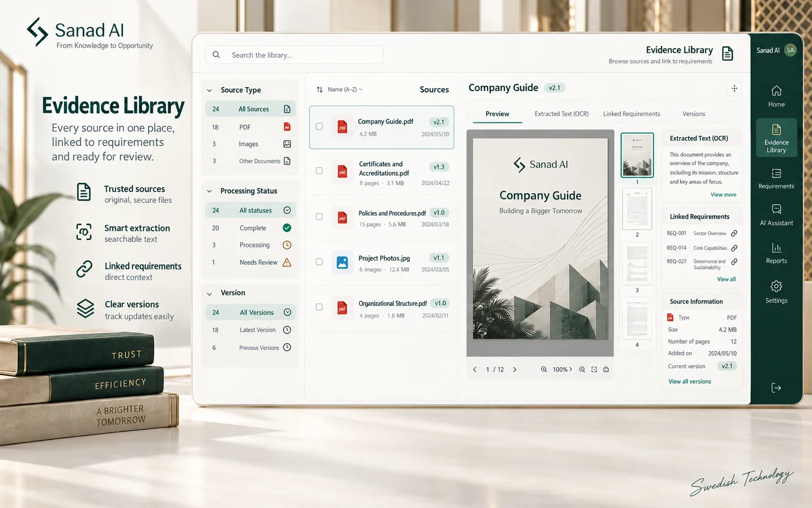
Task: Open the Home sidebar icon
Action: coord(776,91)
